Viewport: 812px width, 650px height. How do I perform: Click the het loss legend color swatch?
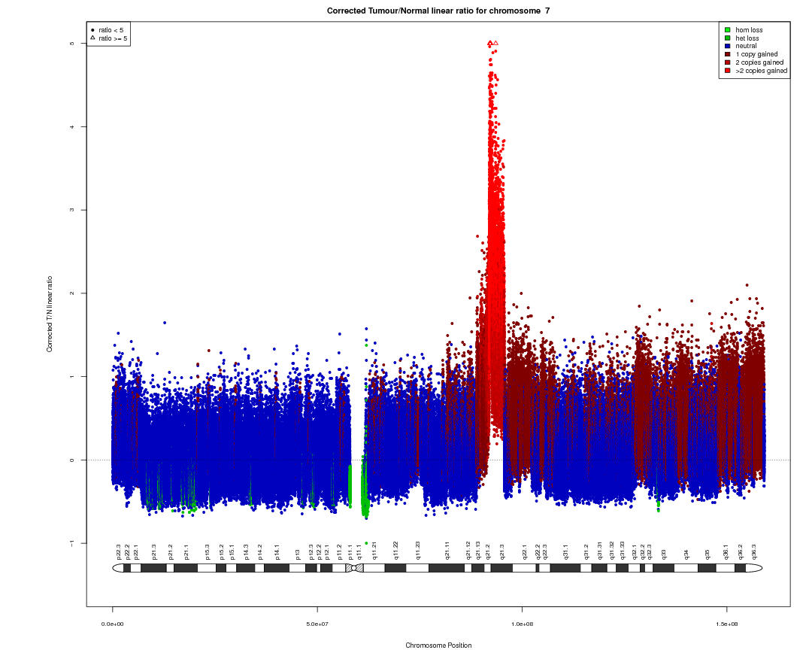click(728, 38)
